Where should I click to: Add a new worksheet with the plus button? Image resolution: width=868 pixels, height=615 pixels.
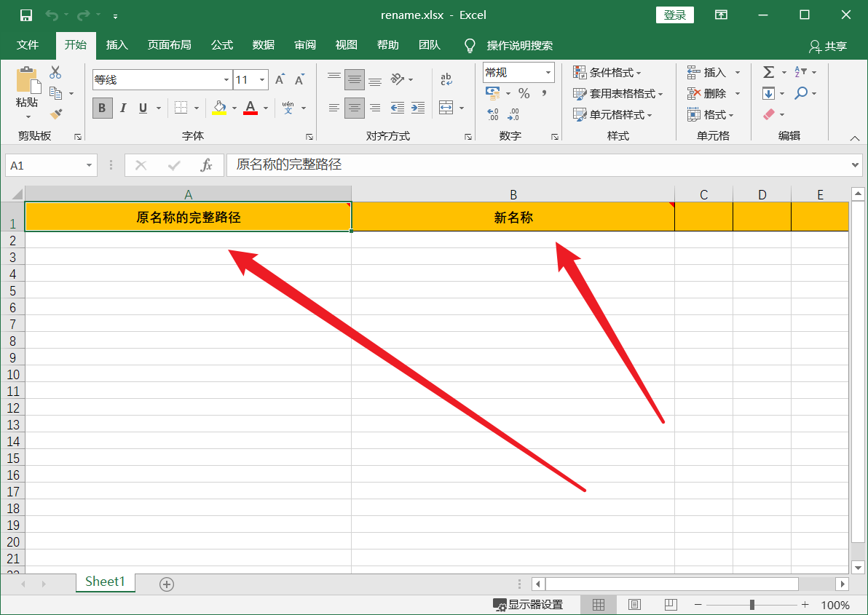166,583
